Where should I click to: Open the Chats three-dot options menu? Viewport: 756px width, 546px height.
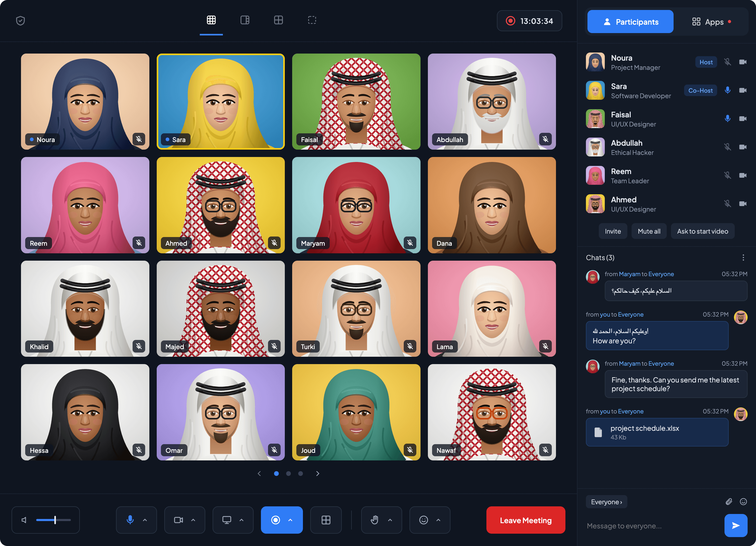(743, 258)
